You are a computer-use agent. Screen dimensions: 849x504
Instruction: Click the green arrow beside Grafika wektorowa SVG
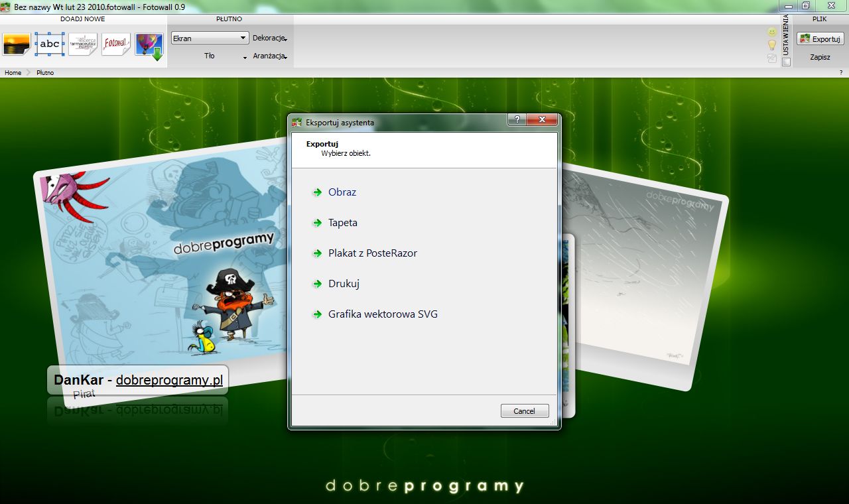[317, 314]
